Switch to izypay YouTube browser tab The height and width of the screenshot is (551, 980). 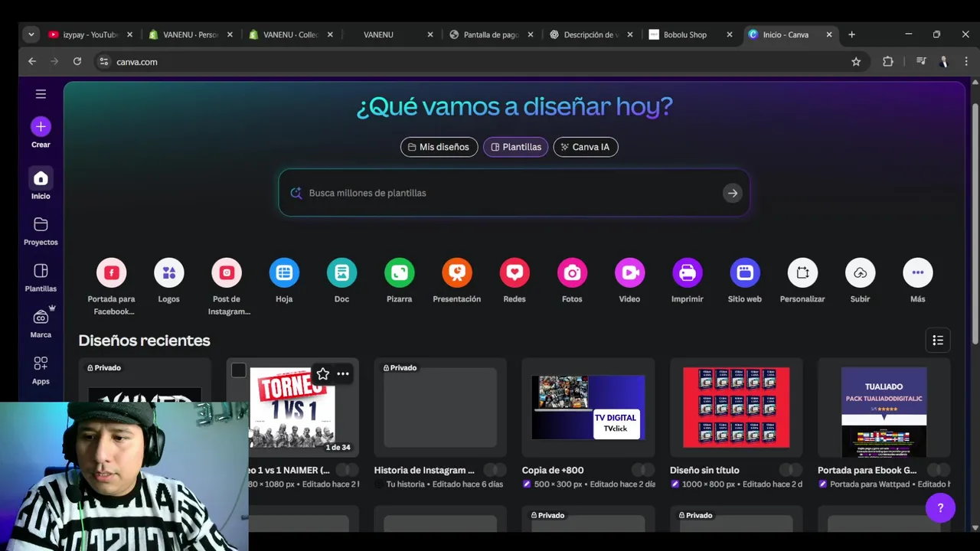click(x=90, y=34)
